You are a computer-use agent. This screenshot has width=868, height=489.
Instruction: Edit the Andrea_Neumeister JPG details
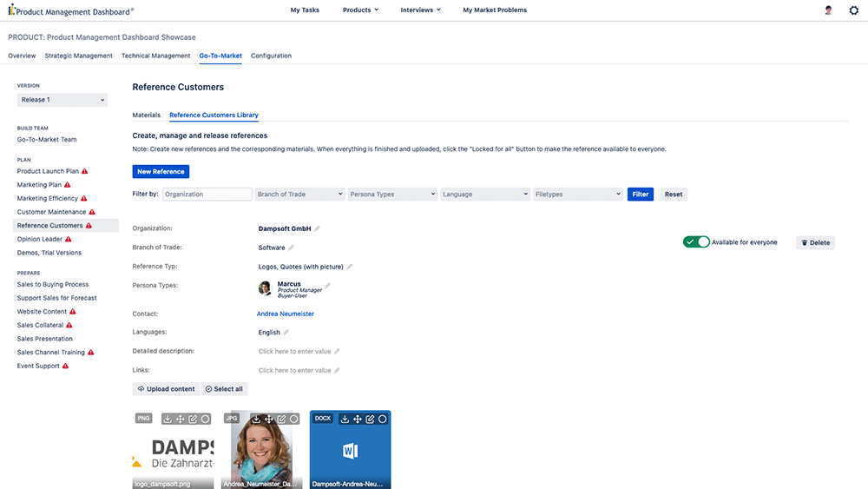pyautogui.click(x=281, y=420)
